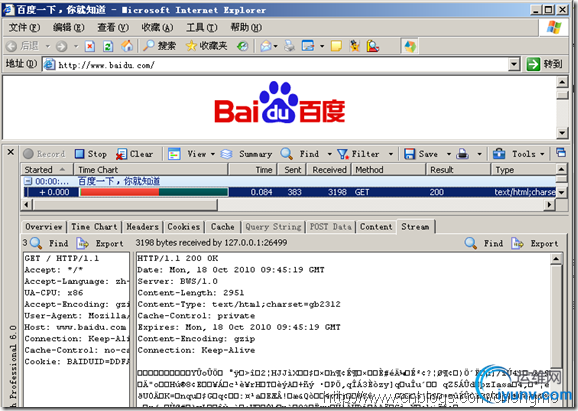The image size is (578, 411).
Task: Switch to the Time Chart tab
Action: pos(94,227)
